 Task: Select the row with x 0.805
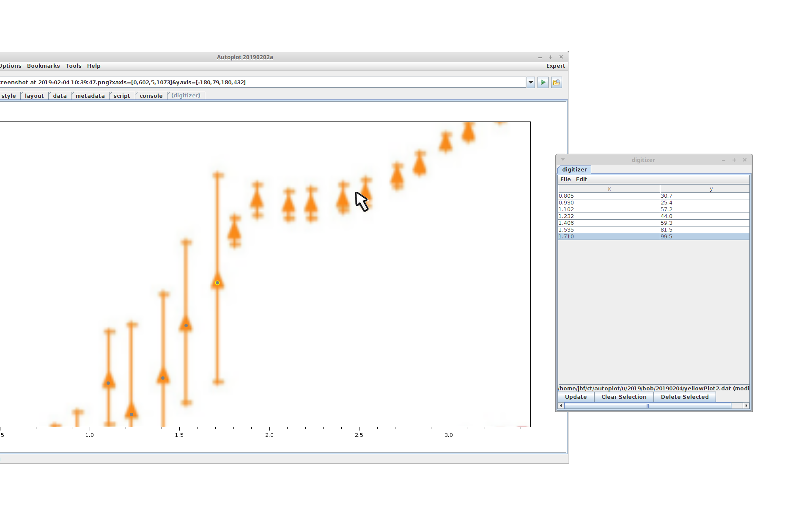[x=654, y=196]
